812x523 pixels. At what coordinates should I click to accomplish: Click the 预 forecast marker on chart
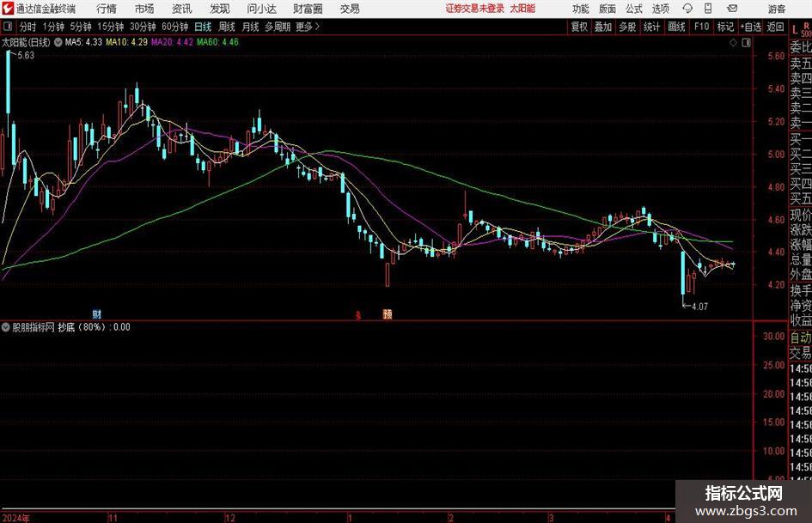pyautogui.click(x=388, y=313)
